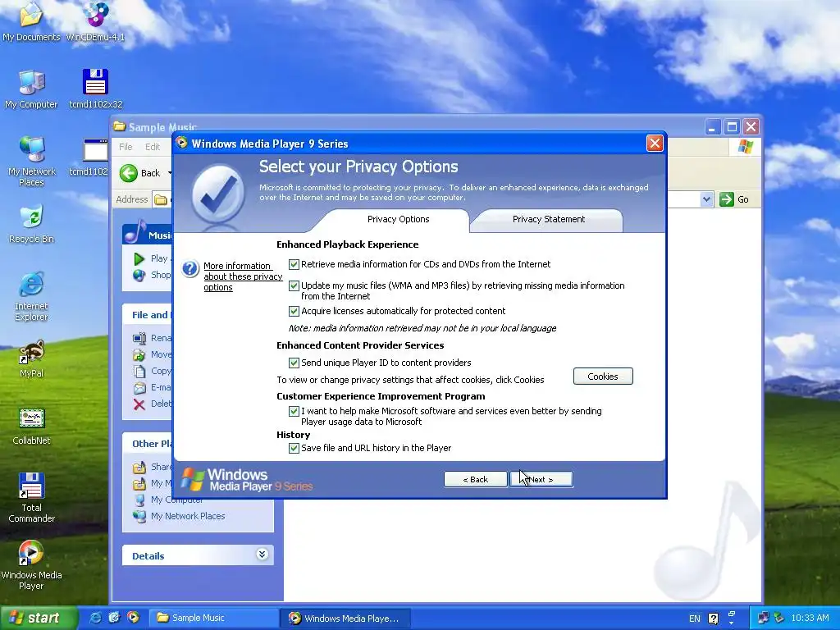Click Go arrow button in Sample Music window
This screenshot has width=840, height=630.
(x=727, y=199)
